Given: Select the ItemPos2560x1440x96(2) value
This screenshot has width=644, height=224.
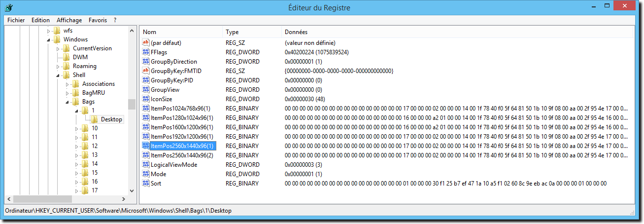Looking at the screenshot, I should tap(182, 155).
